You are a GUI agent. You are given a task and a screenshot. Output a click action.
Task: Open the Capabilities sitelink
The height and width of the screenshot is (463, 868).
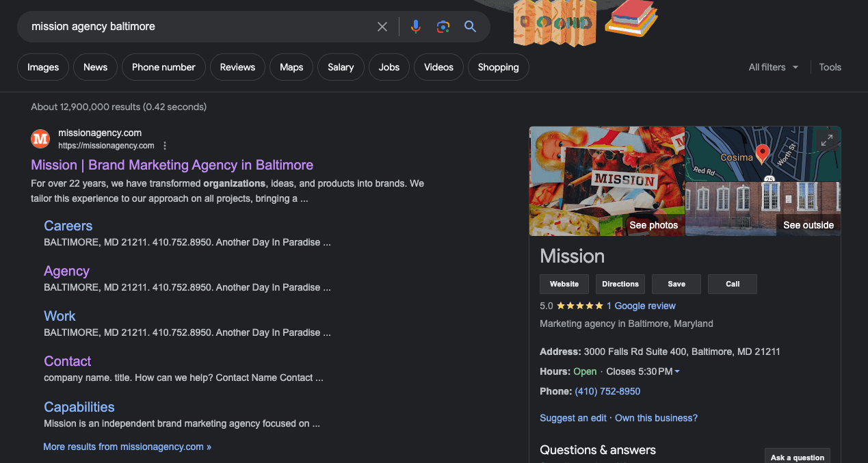(79, 407)
